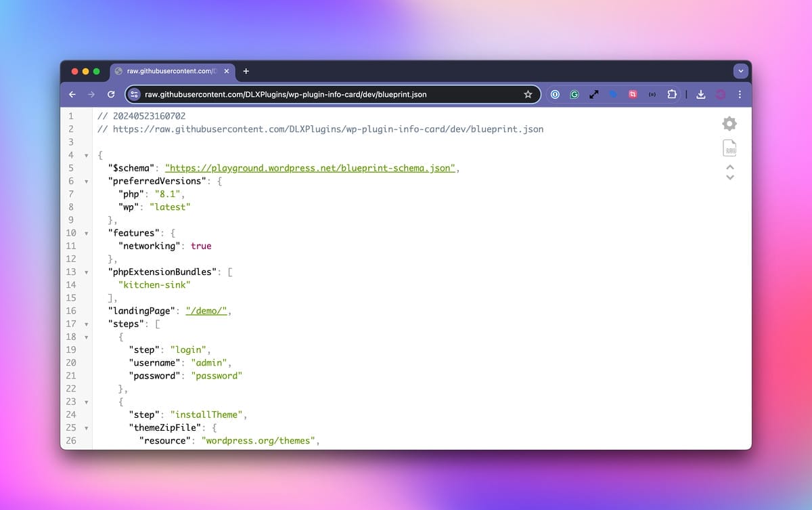Open Chrome's three-dot menu
Screen dimensions: 812x510
[x=740, y=95]
